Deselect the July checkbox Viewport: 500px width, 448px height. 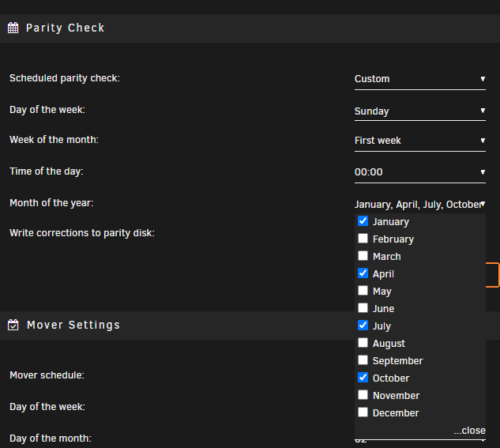363,326
